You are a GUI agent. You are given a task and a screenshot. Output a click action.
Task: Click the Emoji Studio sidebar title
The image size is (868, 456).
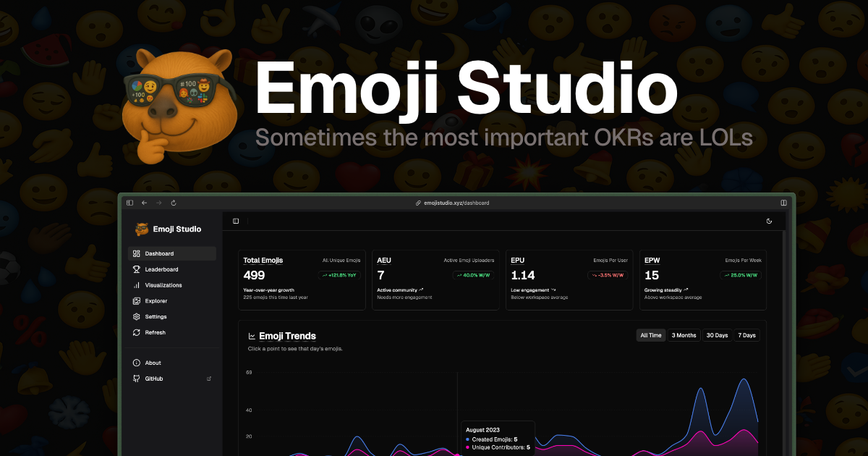point(177,229)
